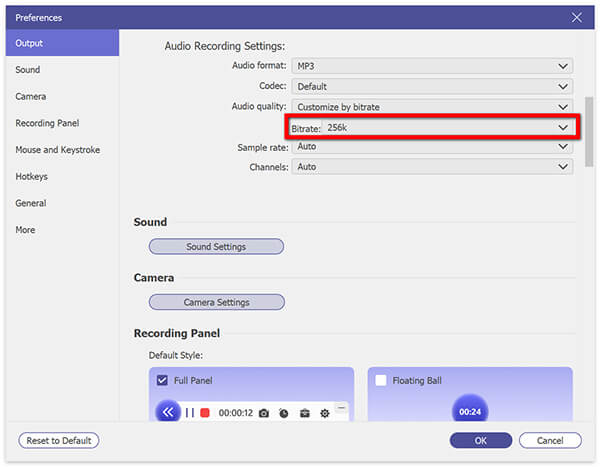Click the Recording Panel section heading

(177, 333)
